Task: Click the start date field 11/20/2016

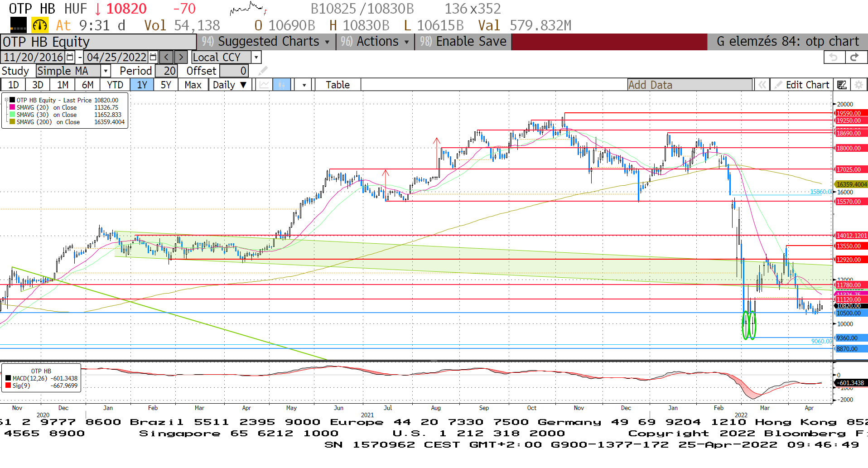Action: (33, 57)
